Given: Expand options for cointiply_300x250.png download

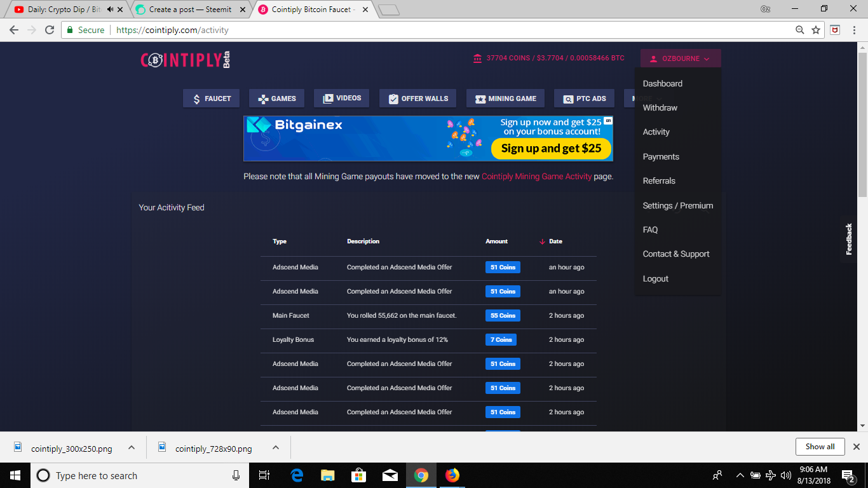Looking at the screenshot, I should coord(132,447).
